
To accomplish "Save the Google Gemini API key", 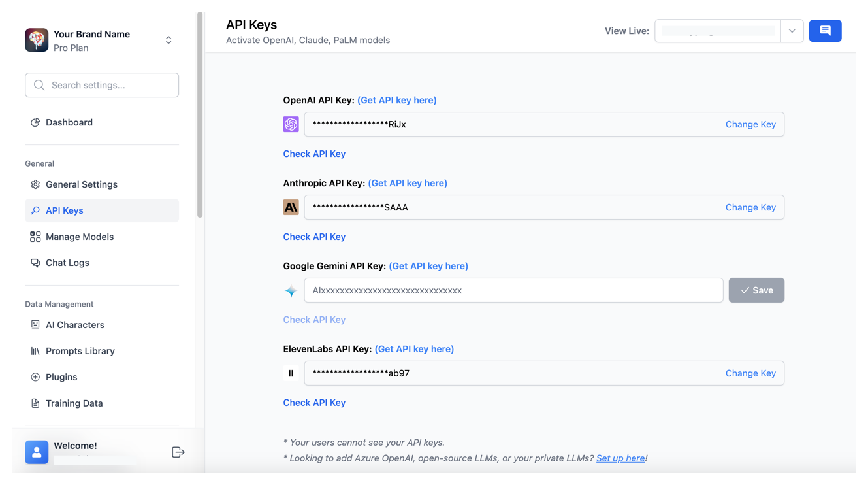I will [756, 290].
